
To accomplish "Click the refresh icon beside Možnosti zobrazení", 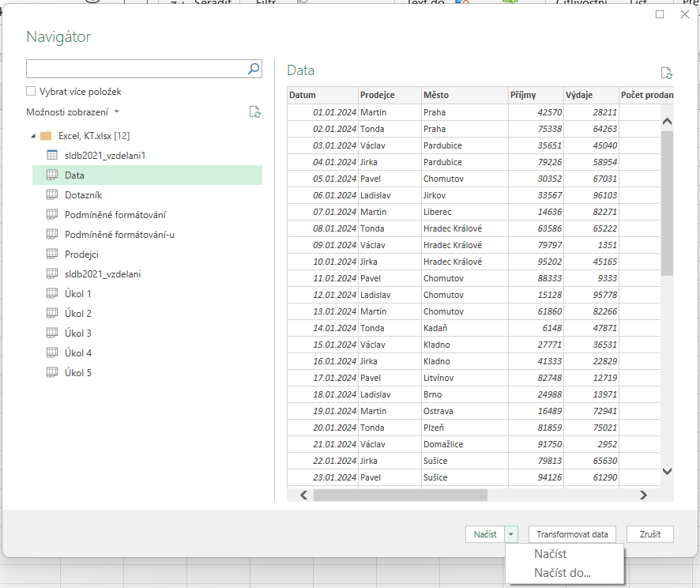I will [254, 112].
